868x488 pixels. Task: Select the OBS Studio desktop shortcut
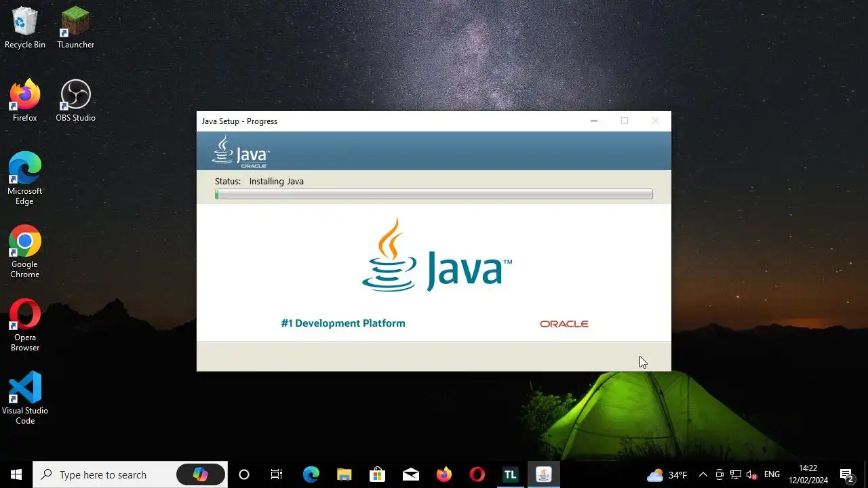tap(75, 101)
